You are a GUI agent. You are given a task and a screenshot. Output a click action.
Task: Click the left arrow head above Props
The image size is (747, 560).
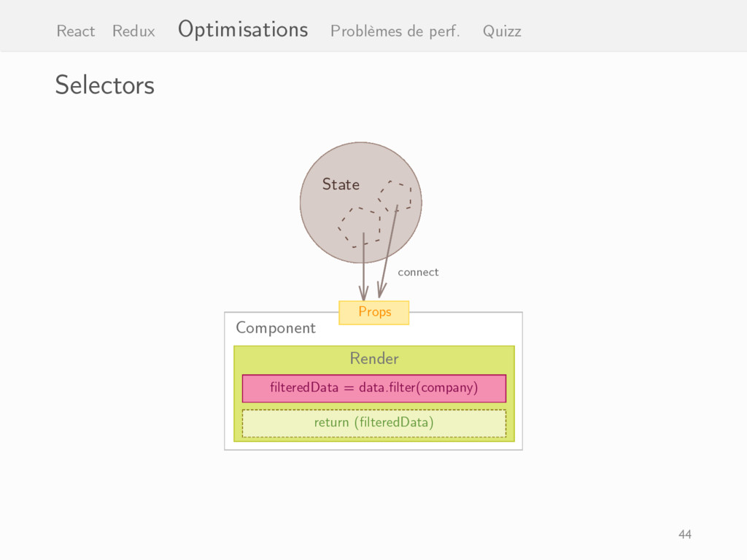[363, 292]
